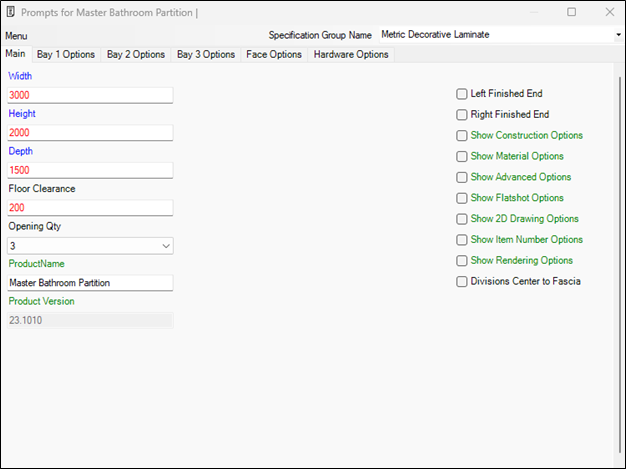Maximize the Prompts window
The image size is (626, 469).
572,12
